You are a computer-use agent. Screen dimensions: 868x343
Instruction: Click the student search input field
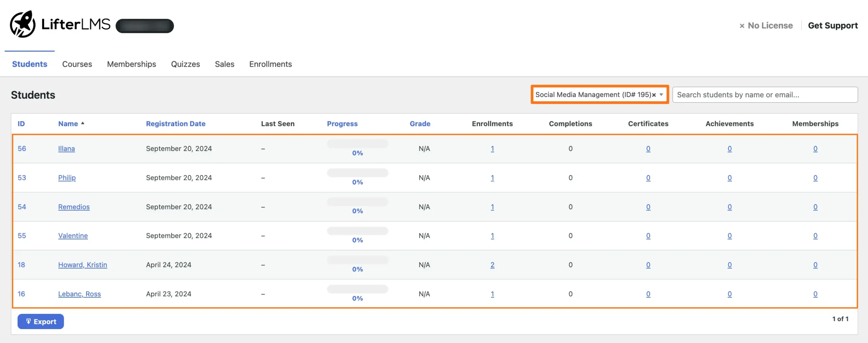(x=765, y=95)
